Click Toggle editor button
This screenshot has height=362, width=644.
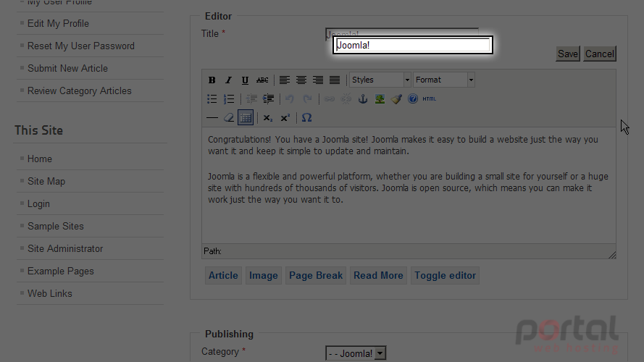coord(446,275)
